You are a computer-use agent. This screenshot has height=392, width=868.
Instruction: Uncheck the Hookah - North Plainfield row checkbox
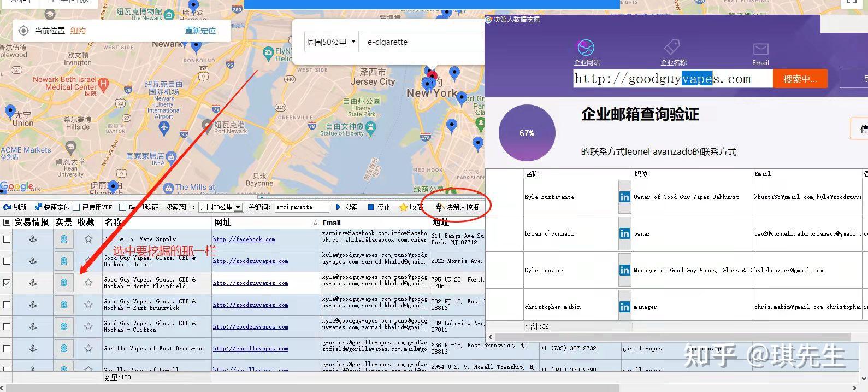coord(7,283)
